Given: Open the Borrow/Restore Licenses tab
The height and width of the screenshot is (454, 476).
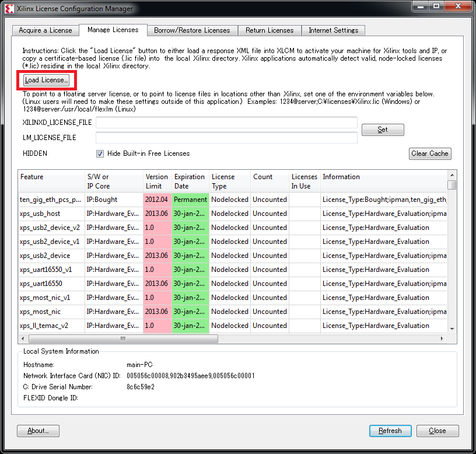Looking at the screenshot, I should pyautogui.click(x=192, y=30).
